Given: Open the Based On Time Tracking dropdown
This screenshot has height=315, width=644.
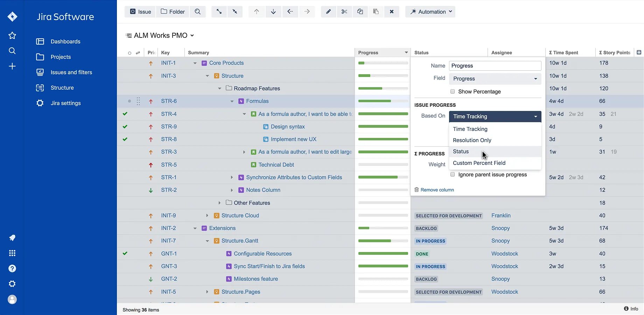Looking at the screenshot, I should [495, 117].
